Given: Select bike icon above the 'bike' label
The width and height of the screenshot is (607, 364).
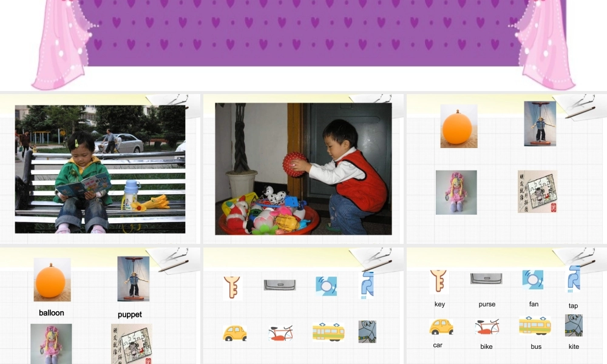Looking at the screenshot, I should [x=487, y=327].
